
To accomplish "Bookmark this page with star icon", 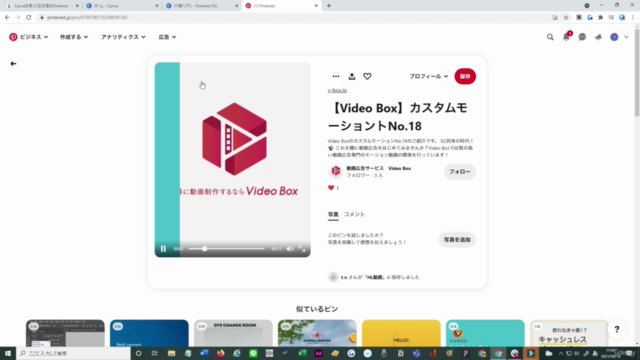I will (x=566, y=18).
